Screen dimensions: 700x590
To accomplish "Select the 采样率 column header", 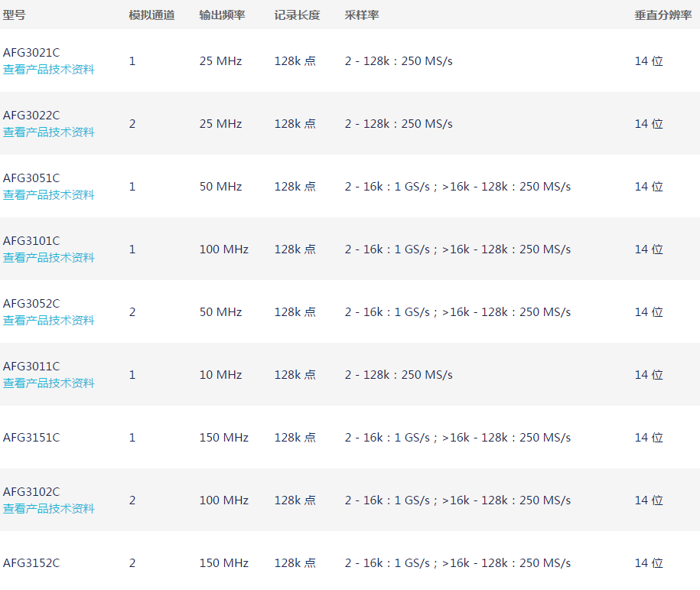I will [362, 15].
